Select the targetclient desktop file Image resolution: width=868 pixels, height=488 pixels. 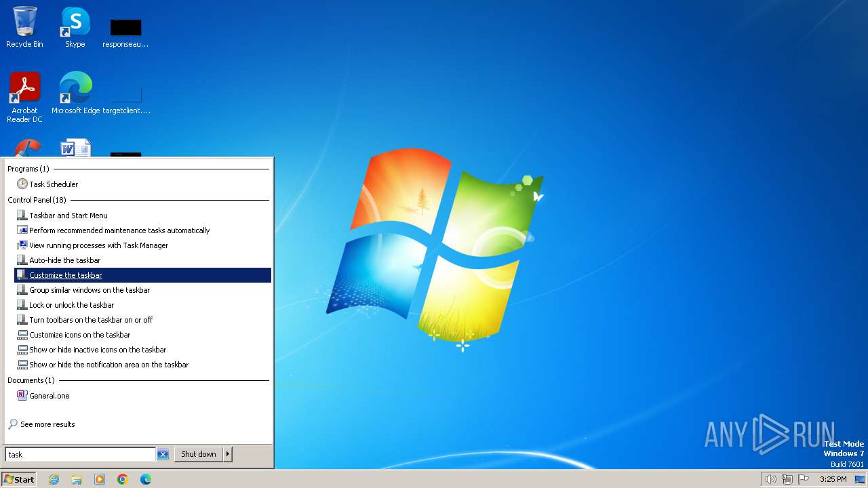pyautogui.click(x=126, y=98)
